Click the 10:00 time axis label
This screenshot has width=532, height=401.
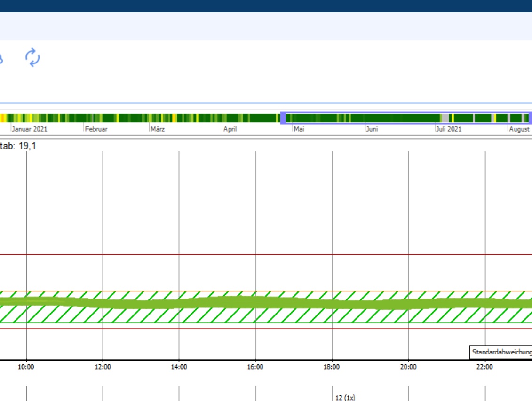[26, 367]
